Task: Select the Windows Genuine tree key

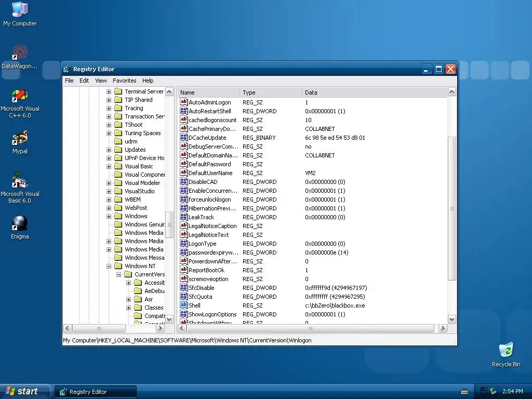Action: (144, 224)
